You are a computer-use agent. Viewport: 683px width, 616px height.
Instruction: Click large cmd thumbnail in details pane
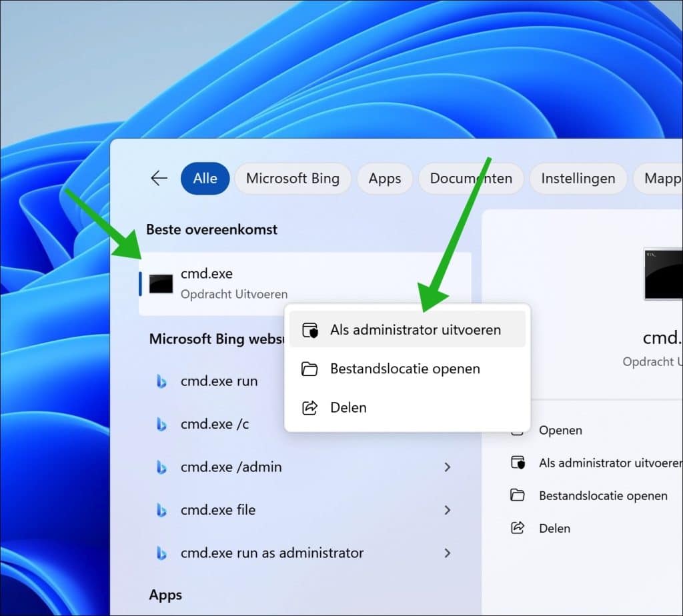(x=664, y=273)
